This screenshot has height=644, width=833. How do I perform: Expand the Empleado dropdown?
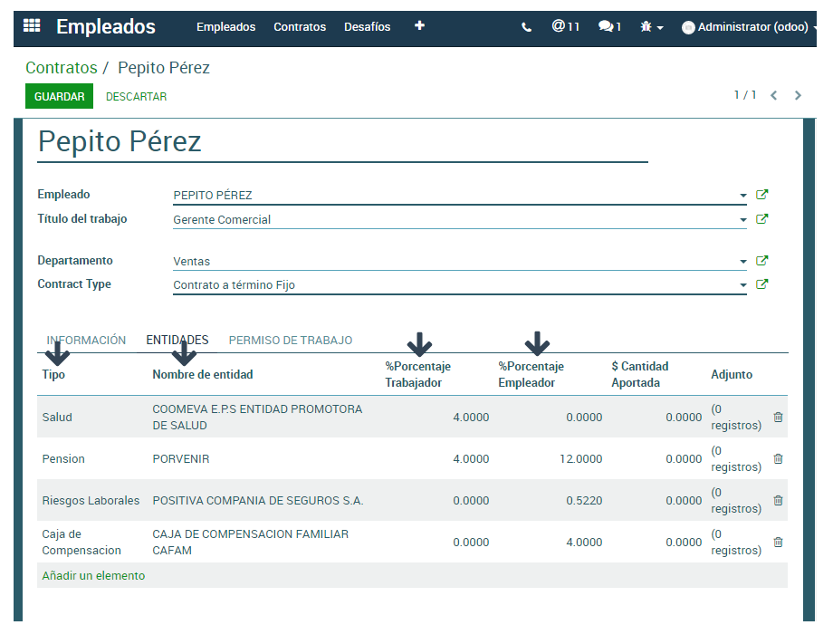(x=743, y=196)
